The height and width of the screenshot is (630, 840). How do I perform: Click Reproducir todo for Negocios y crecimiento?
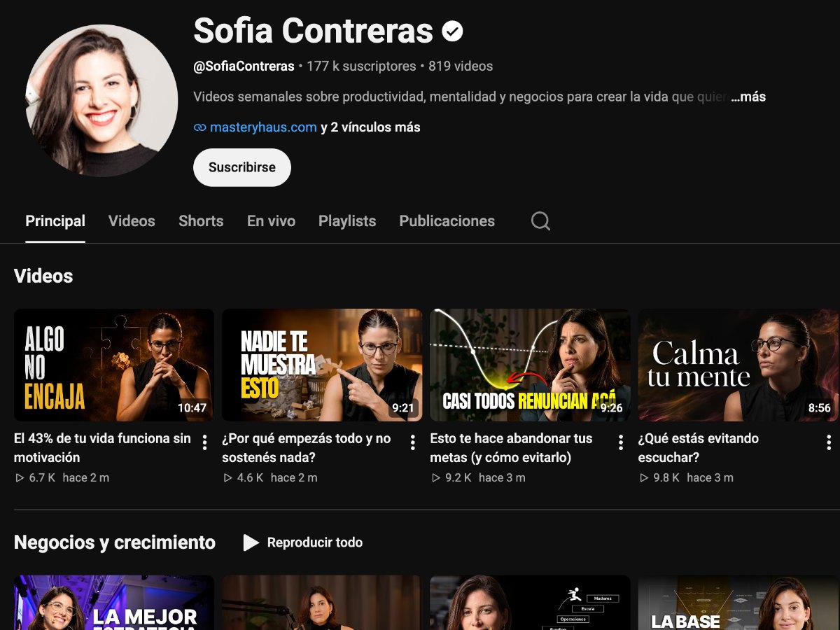point(303,542)
